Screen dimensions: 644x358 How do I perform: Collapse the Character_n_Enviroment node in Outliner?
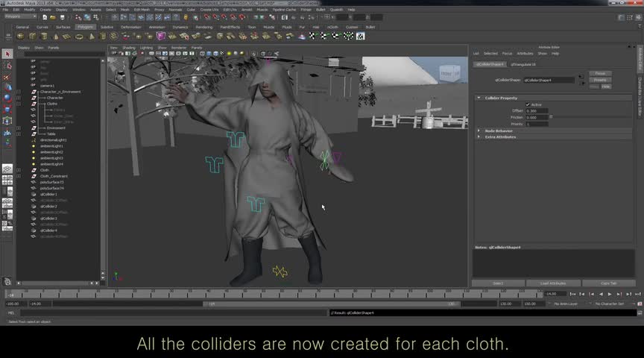(19, 92)
